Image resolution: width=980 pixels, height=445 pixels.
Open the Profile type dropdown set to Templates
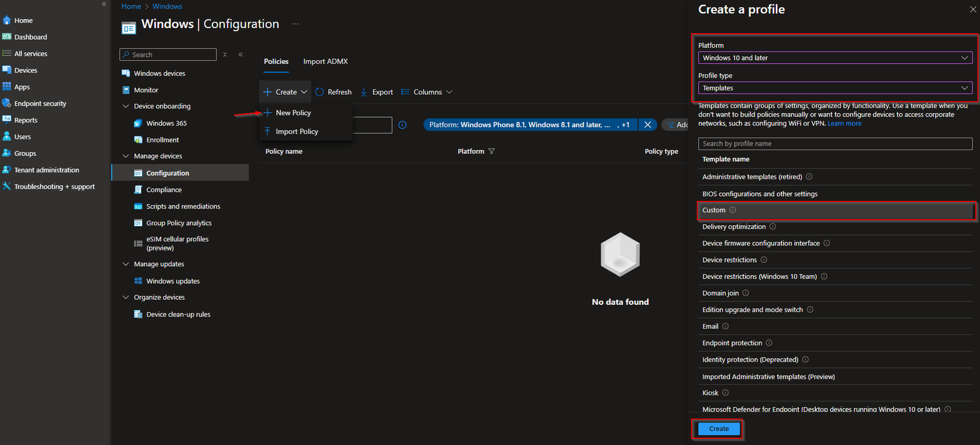[x=835, y=88]
